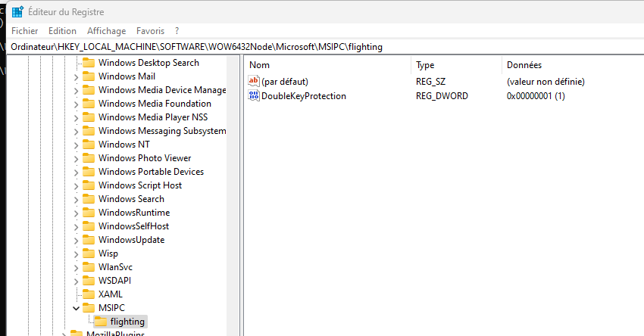Viewport: 644px width, 336px height.
Task: Open the Affichage menu
Action: tap(106, 31)
